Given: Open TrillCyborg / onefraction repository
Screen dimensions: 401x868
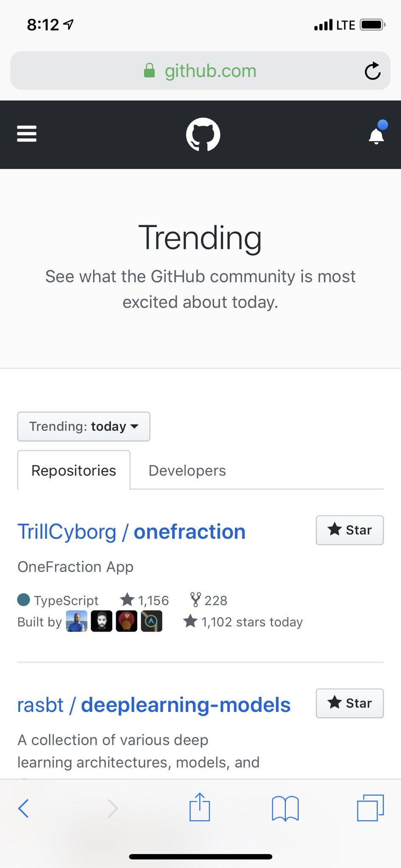Looking at the screenshot, I should coord(131,531).
